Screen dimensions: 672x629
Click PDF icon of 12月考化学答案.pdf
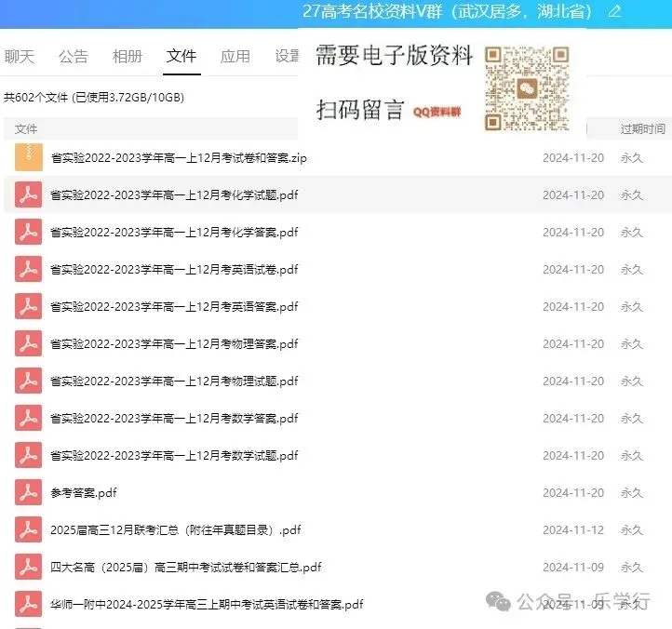tap(28, 232)
